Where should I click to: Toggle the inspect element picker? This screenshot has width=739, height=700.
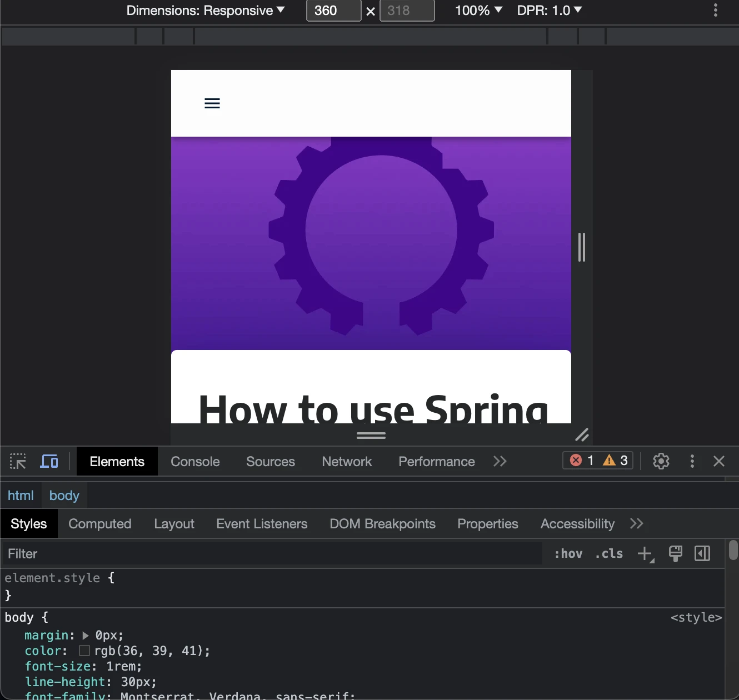coord(18,461)
